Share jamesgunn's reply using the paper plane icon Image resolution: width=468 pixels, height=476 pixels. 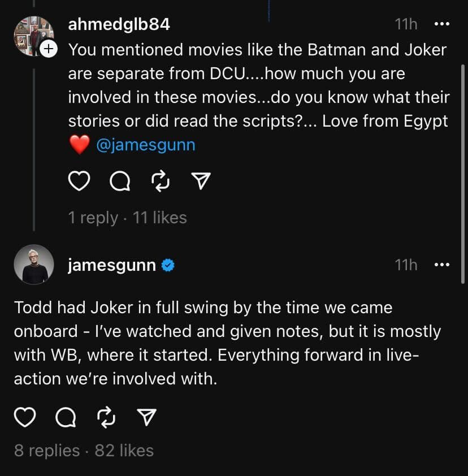[x=146, y=417]
